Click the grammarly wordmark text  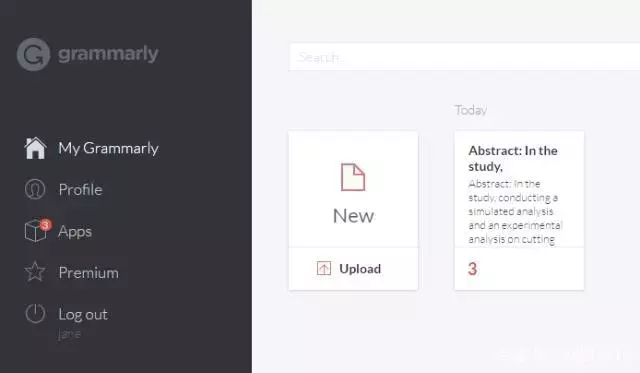click(x=108, y=54)
